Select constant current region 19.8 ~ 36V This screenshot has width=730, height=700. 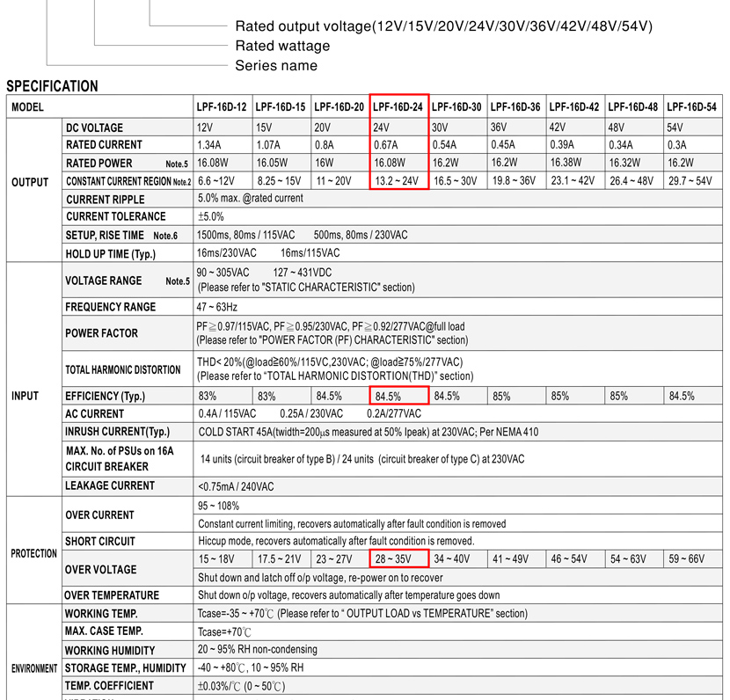click(514, 180)
